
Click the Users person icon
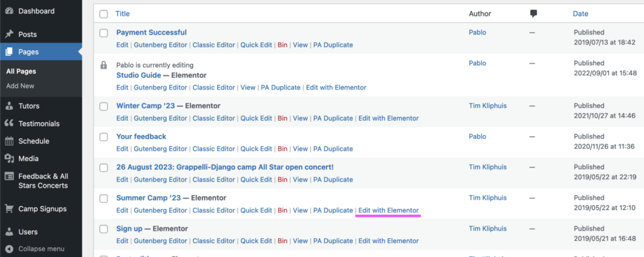9,232
